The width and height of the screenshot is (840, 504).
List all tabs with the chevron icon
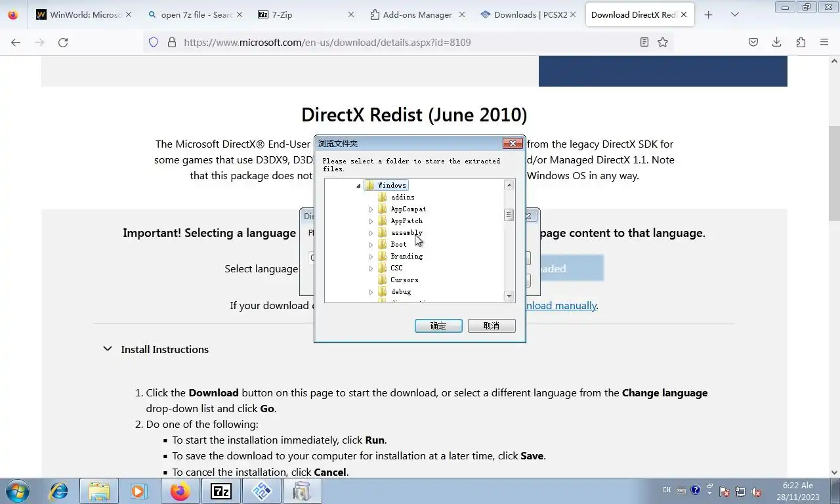click(735, 14)
